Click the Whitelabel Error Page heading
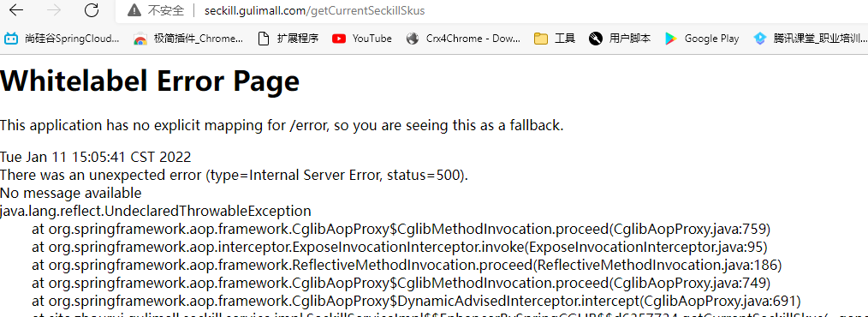868x317 pixels. (150, 81)
